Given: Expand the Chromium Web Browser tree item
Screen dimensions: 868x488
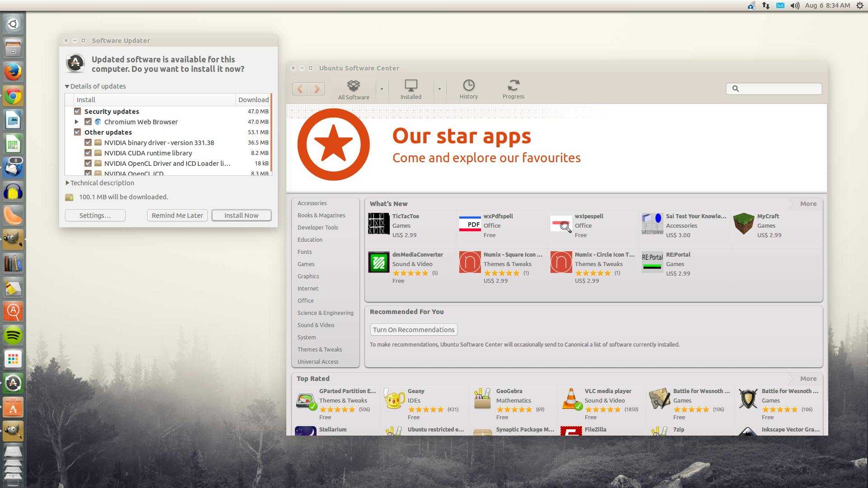Looking at the screenshot, I should (76, 122).
